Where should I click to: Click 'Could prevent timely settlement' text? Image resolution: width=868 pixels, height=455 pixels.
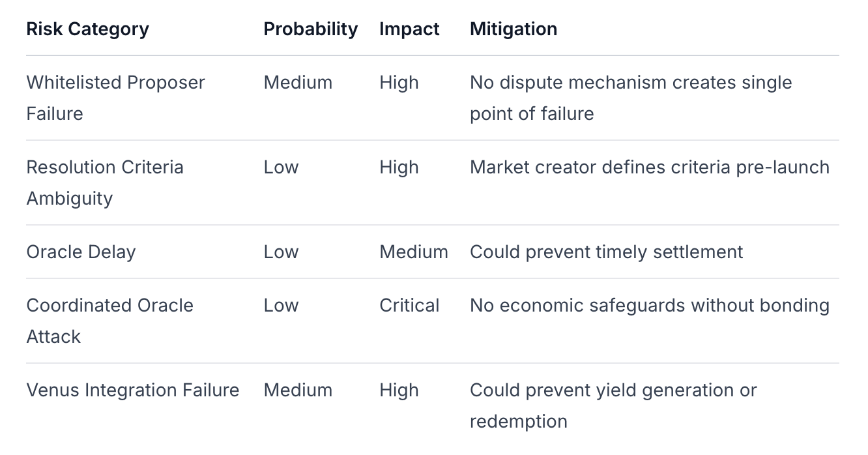coord(606,252)
